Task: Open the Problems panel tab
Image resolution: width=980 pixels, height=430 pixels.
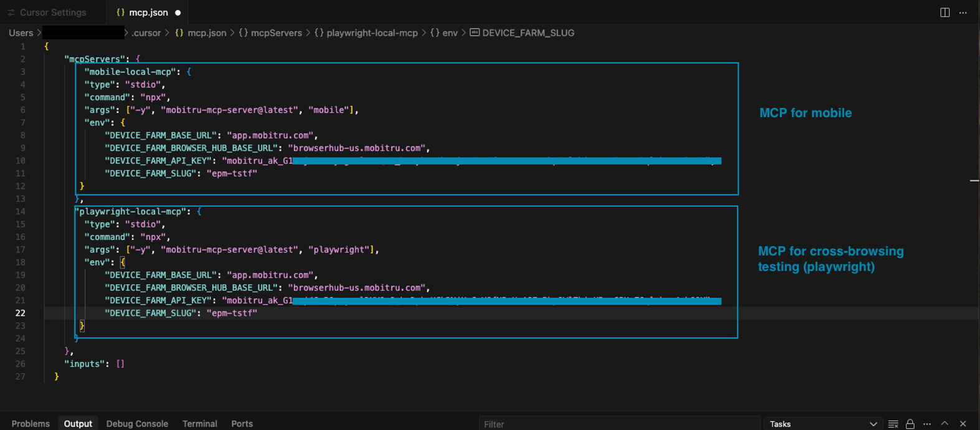Action: [x=31, y=424]
